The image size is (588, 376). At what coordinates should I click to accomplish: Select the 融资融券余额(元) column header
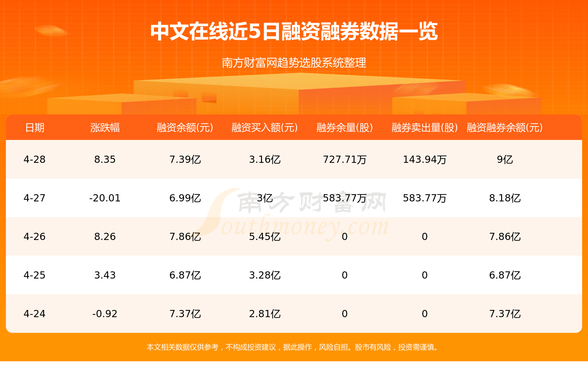click(505, 128)
